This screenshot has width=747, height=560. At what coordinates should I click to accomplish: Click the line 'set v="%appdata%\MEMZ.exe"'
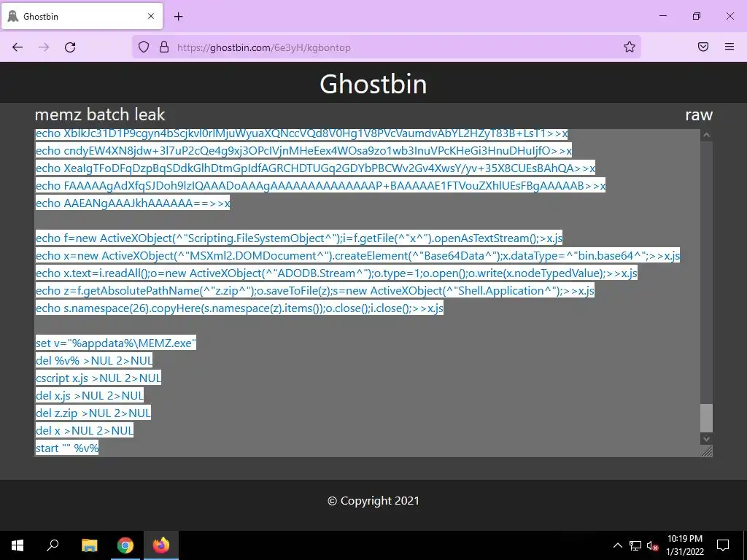pyautogui.click(x=116, y=343)
